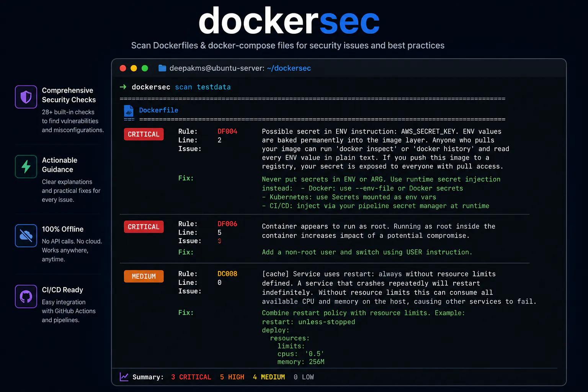Image resolution: width=588 pixels, height=392 pixels.
Task: Click '5 HIGH' in the summary bar
Action: pos(232,377)
